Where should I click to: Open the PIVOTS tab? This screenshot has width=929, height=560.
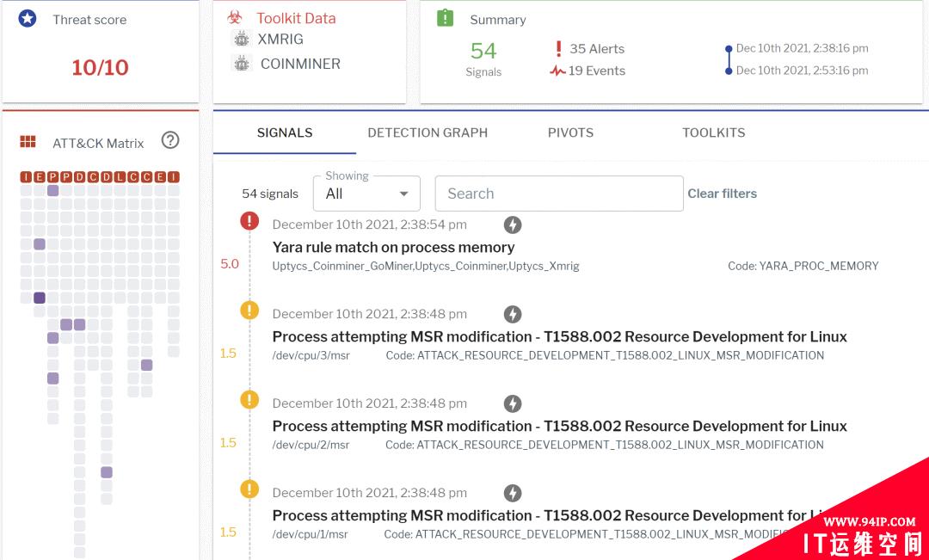pos(570,132)
